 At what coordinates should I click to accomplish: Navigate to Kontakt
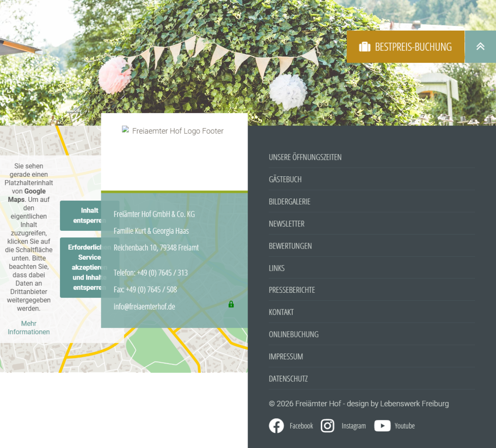tap(281, 313)
